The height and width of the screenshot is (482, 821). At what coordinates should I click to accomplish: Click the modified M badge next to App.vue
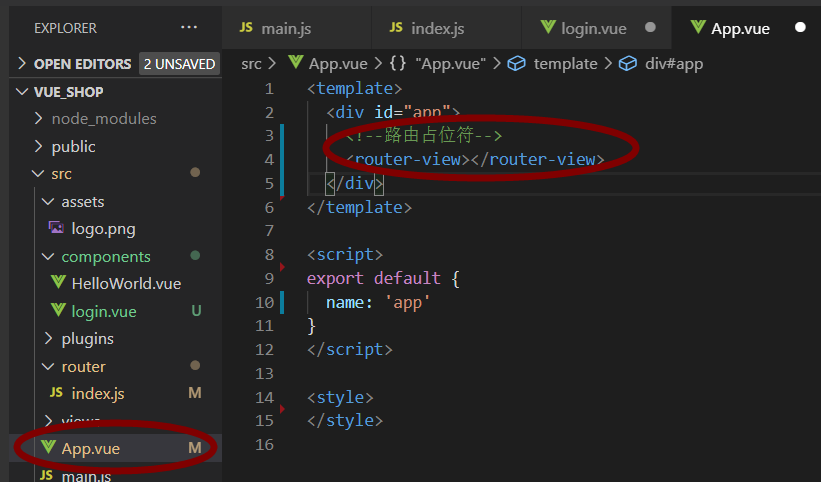pos(195,448)
